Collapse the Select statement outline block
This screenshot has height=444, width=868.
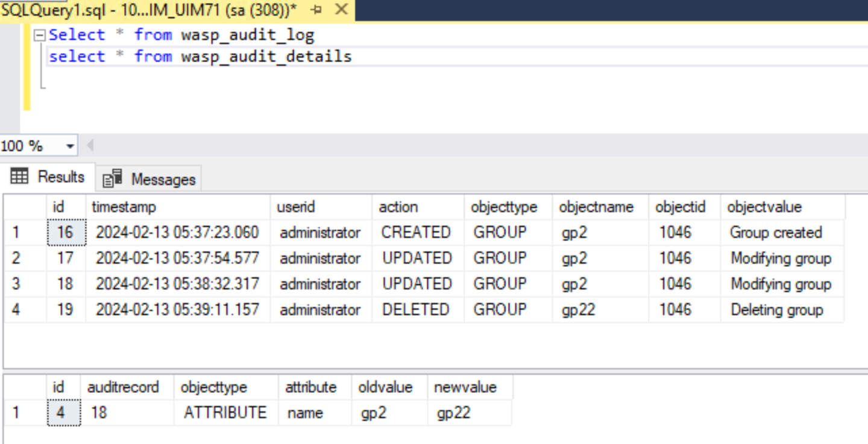coord(40,35)
